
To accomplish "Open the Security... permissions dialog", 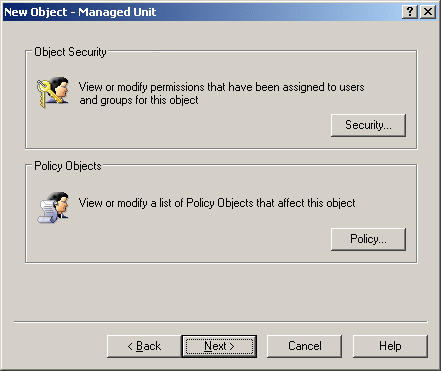I will [x=368, y=125].
